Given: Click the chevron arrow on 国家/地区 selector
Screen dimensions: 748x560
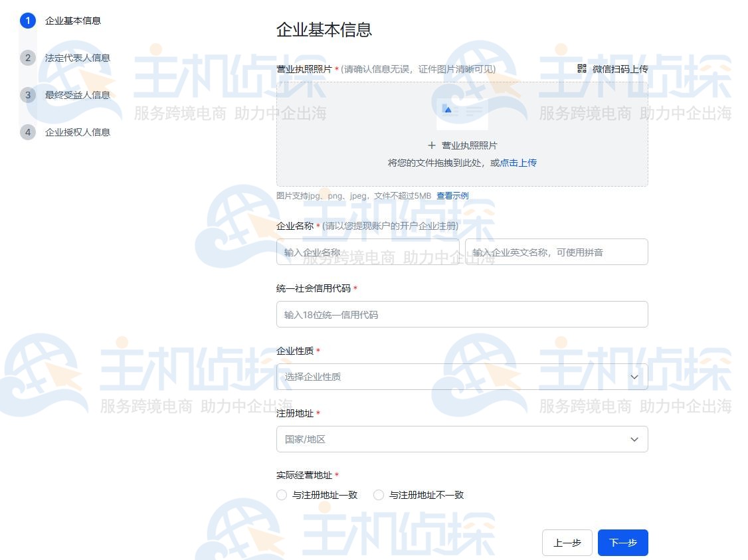Looking at the screenshot, I should coord(634,439).
